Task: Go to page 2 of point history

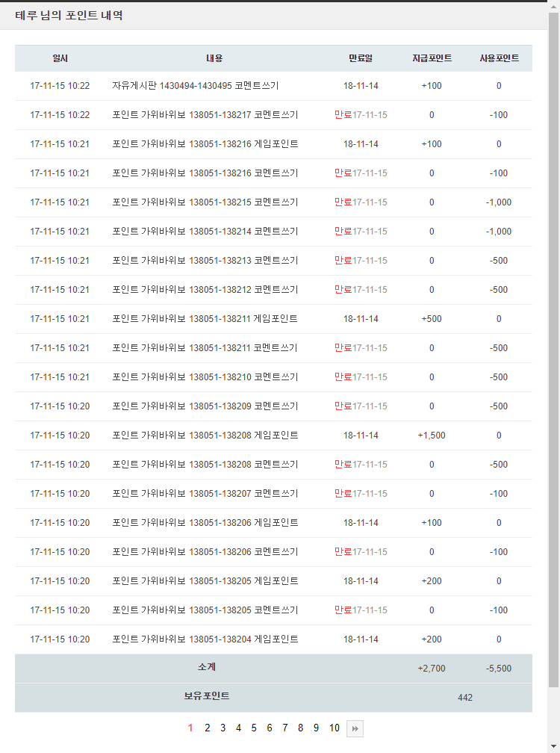Action: (x=208, y=728)
